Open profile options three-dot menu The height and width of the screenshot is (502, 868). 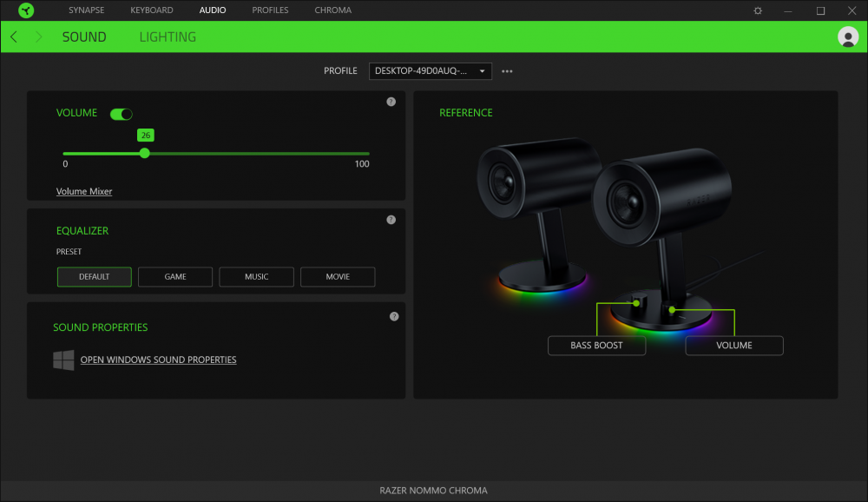pos(507,71)
